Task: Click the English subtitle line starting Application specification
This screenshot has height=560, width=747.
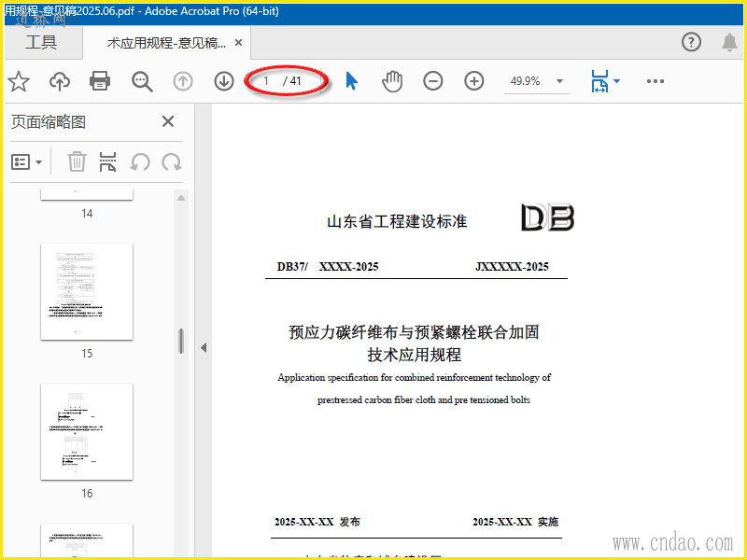Action: point(414,378)
